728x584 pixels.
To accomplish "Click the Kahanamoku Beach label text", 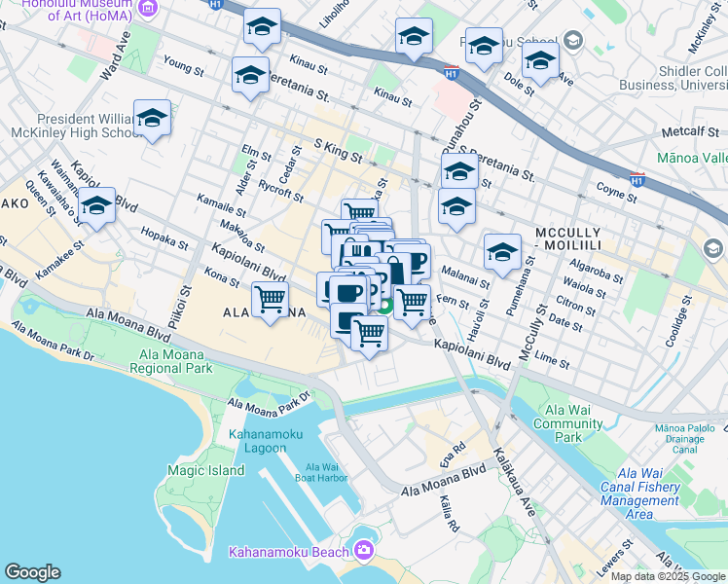I will [288, 552].
